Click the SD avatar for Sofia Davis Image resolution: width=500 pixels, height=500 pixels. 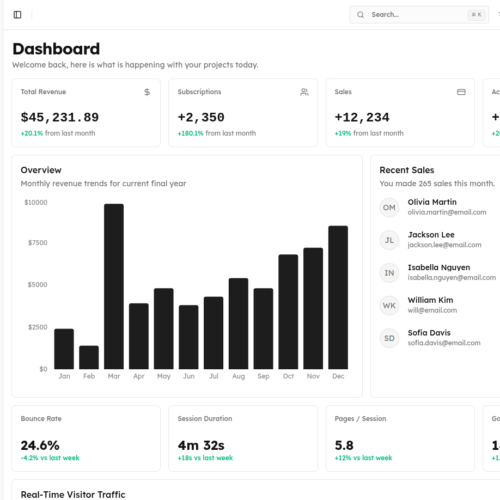[x=389, y=338]
